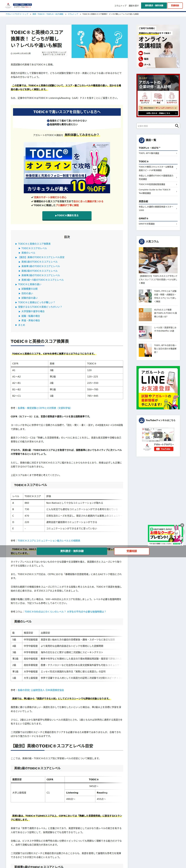Image resolution: width=186 pixels, height=868 pixels.
Task: Open TOEIC®スコアとコミュニケーション能力レベルとの相関表 link
Action: (49, 540)
